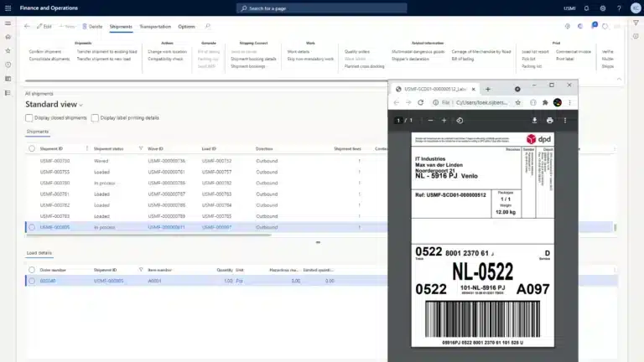Open Shipment ID column options in Shipments grid
644x362 pixels.
(86, 148)
